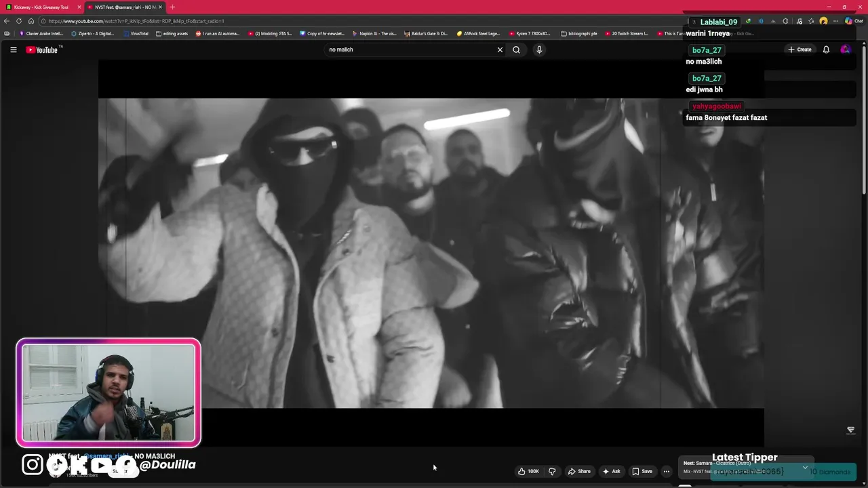The image size is (868, 488).
Task: Switch to Kickaway - Kick Giveaway Tool tab
Action: click(41, 7)
